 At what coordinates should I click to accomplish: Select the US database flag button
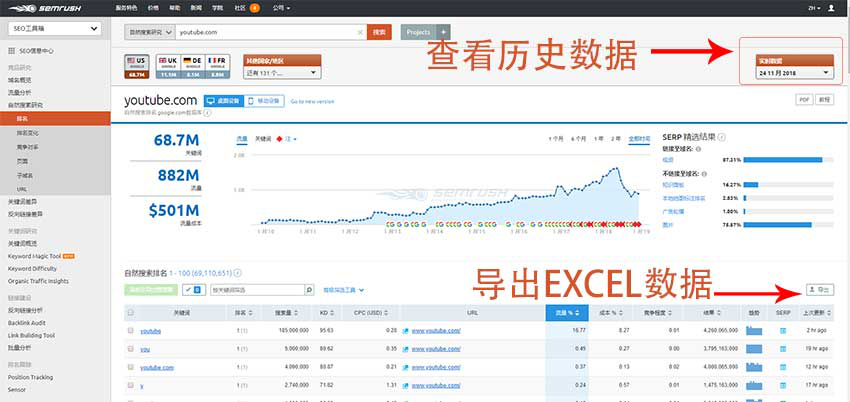tap(137, 67)
